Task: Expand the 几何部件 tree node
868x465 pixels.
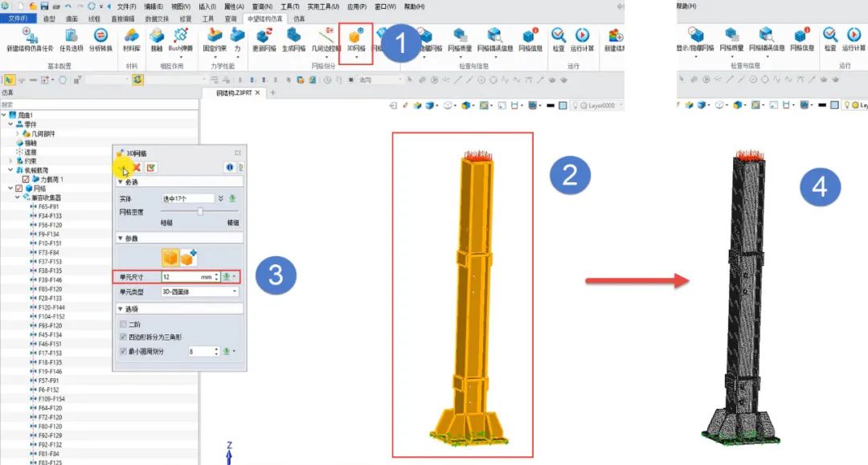Action: pos(18,133)
